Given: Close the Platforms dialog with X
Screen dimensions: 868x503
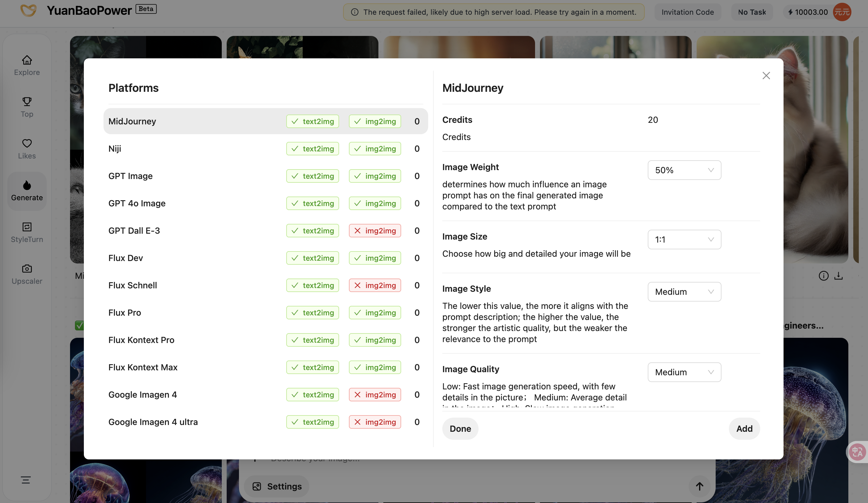Looking at the screenshot, I should click(x=766, y=76).
